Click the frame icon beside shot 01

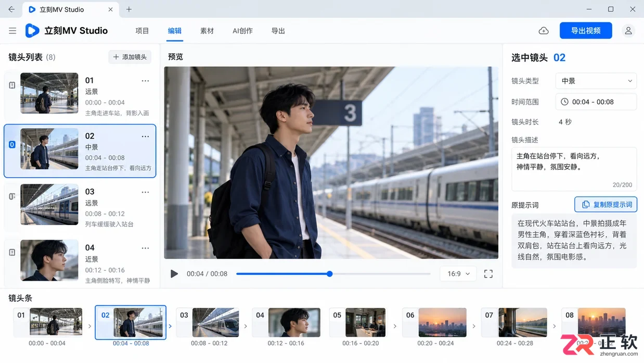click(12, 85)
